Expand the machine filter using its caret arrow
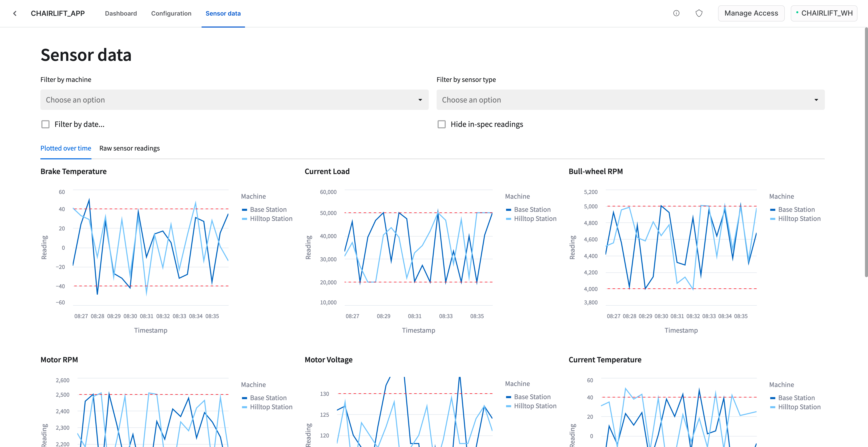Viewport: 868px width, 447px height. click(420, 100)
